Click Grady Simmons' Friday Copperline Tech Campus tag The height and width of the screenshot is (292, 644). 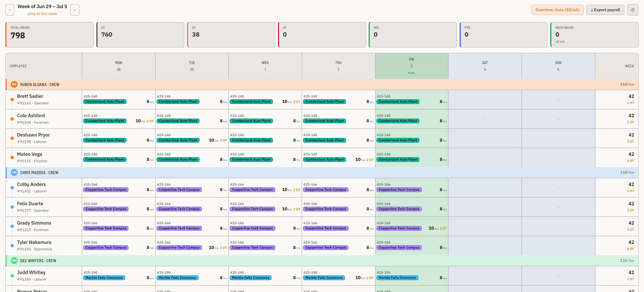click(x=399, y=228)
